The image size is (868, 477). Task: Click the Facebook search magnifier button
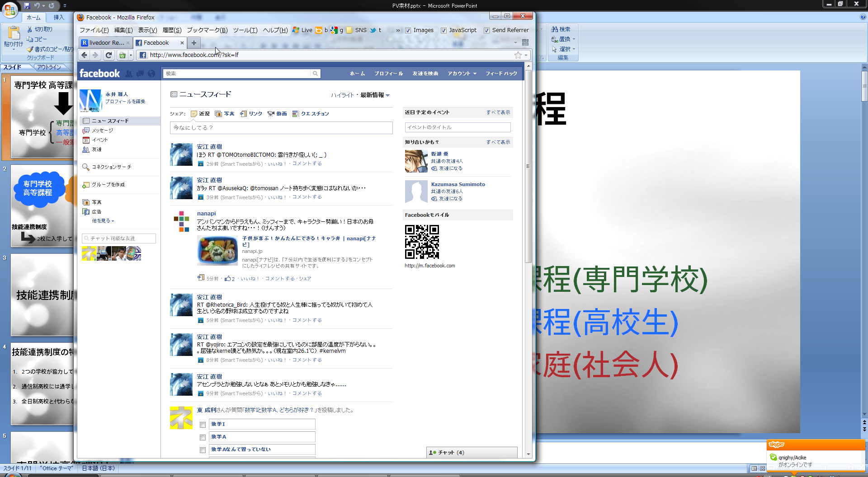pyautogui.click(x=315, y=74)
